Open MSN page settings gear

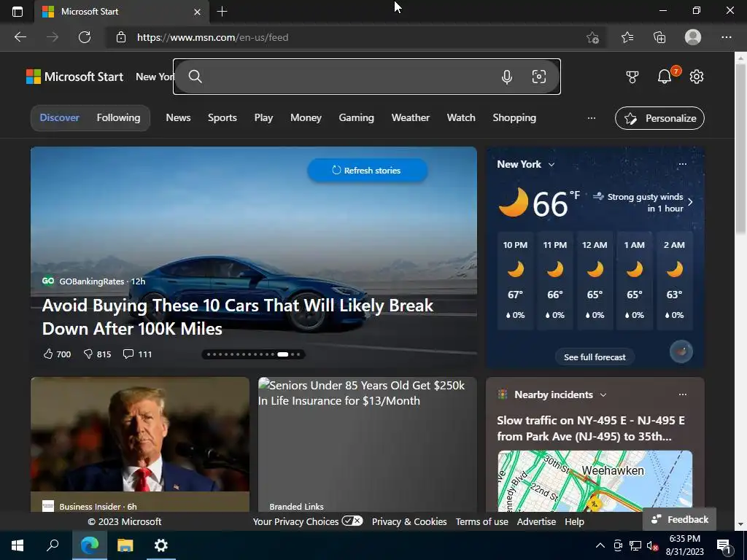coord(697,77)
